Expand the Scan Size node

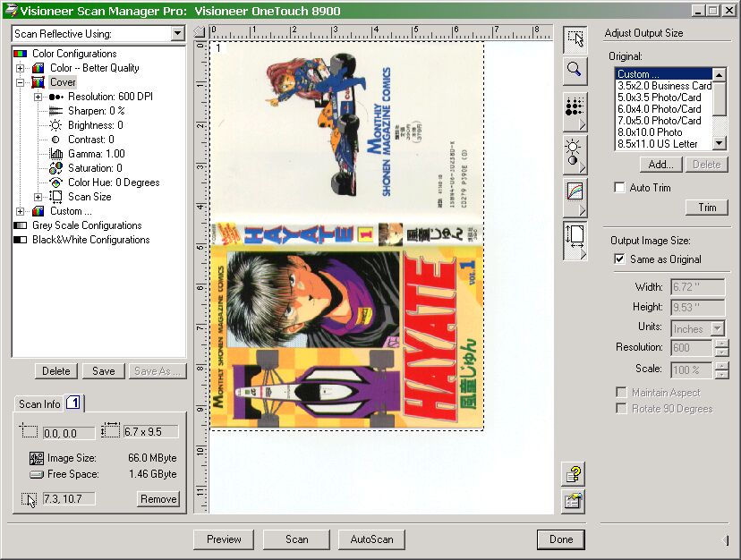38,197
